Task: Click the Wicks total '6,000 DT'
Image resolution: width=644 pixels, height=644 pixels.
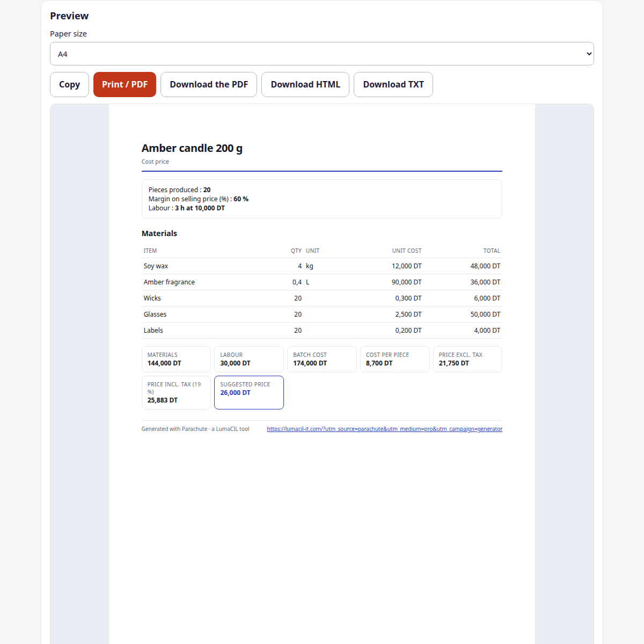Action: click(x=487, y=298)
